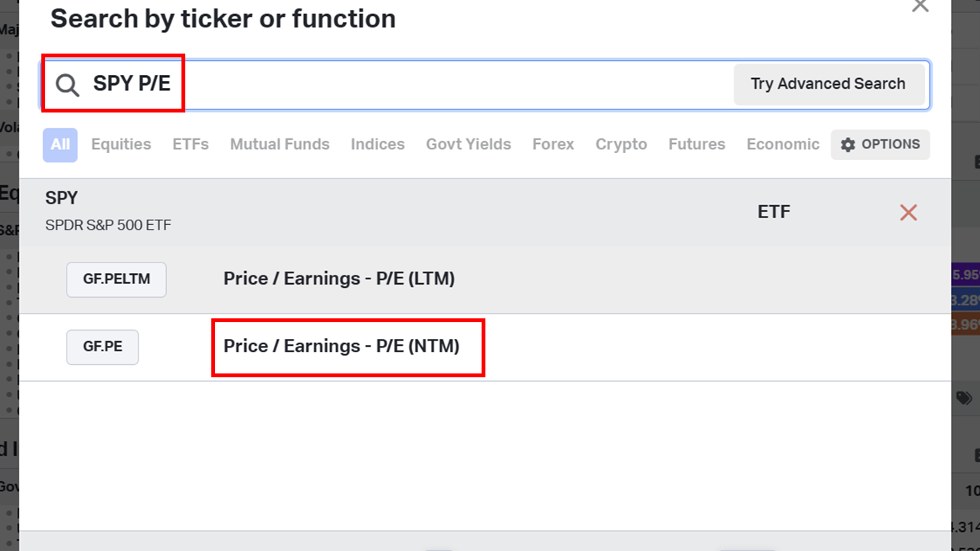Remove SPY with the red X icon
Viewport: 980px width, 551px height.
[x=909, y=213]
